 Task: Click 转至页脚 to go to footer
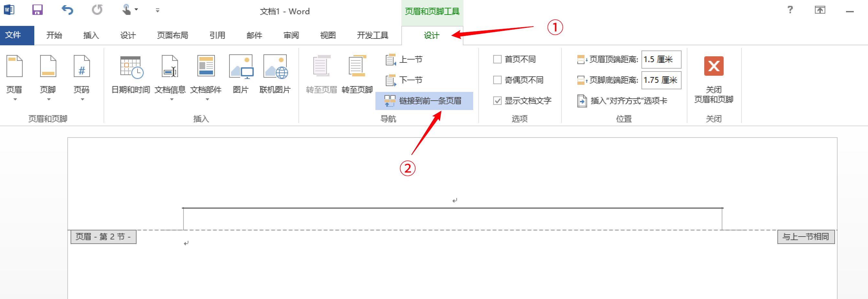pos(357,78)
